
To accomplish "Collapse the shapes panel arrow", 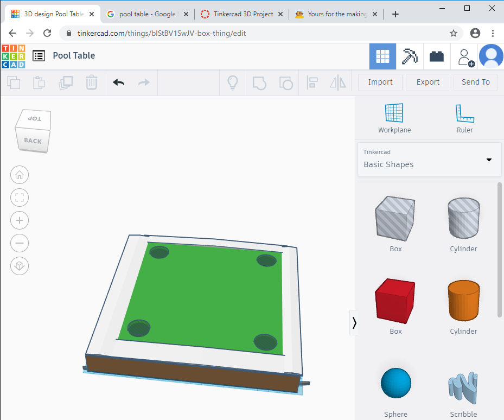I will tap(354, 322).
